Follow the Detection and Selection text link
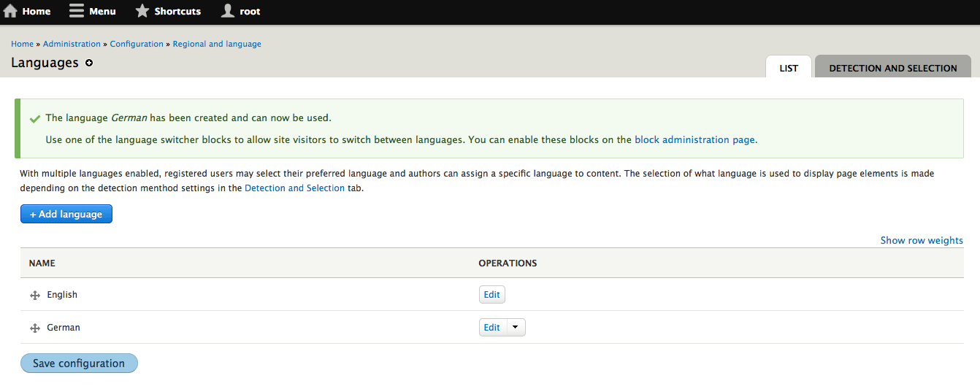The height and width of the screenshot is (389, 980). [x=294, y=188]
